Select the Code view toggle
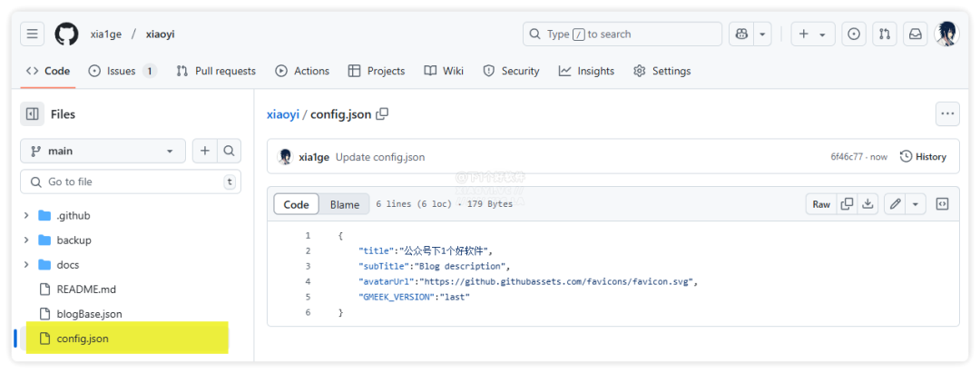This screenshot has height=373, width=980. tap(296, 204)
